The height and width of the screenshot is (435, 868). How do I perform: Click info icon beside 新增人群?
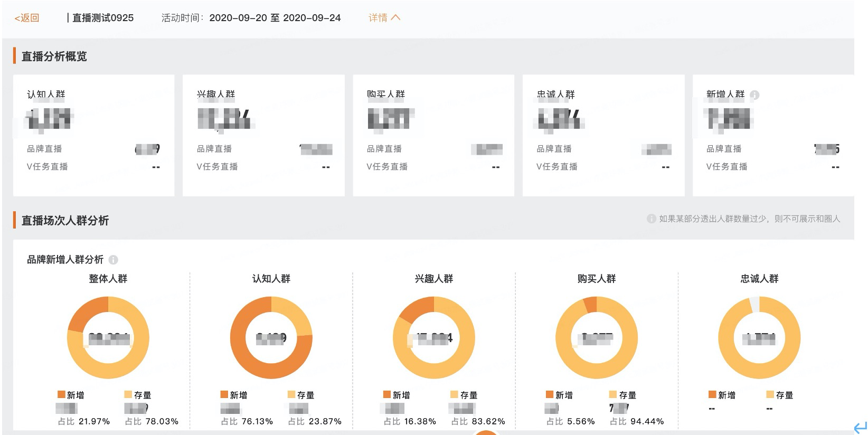pos(754,95)
